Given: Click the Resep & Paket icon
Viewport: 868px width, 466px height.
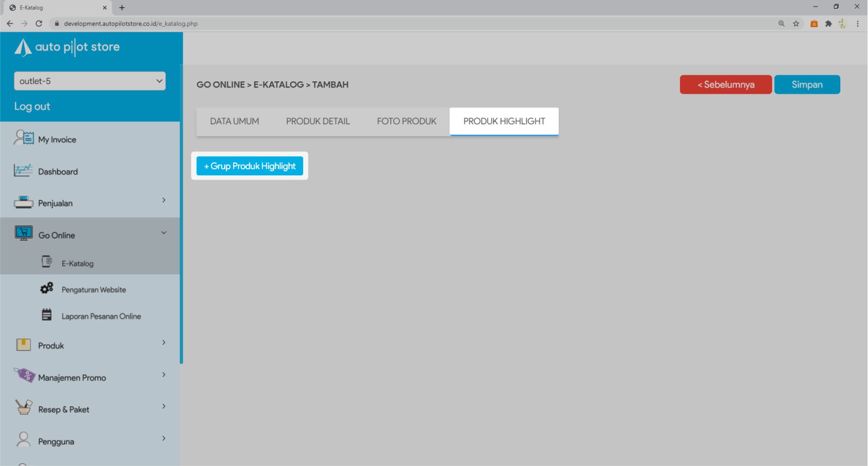Looking at the screenshot, I should click(x=23, y=407).
